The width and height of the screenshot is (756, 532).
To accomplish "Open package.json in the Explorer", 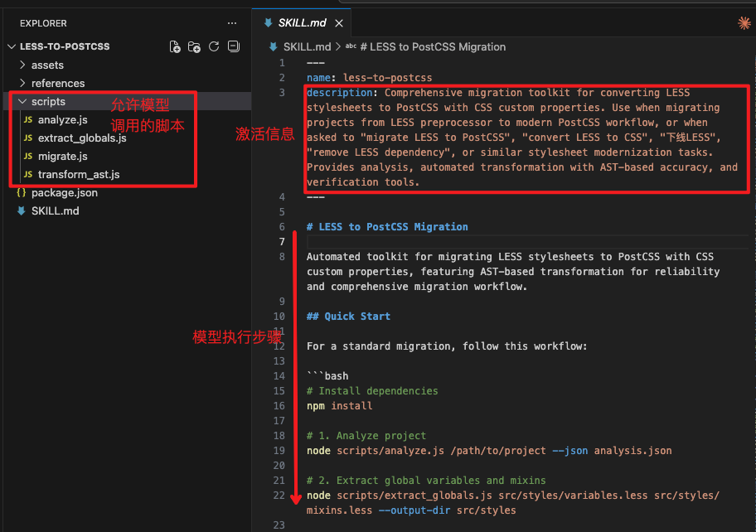I will [68, 192].
